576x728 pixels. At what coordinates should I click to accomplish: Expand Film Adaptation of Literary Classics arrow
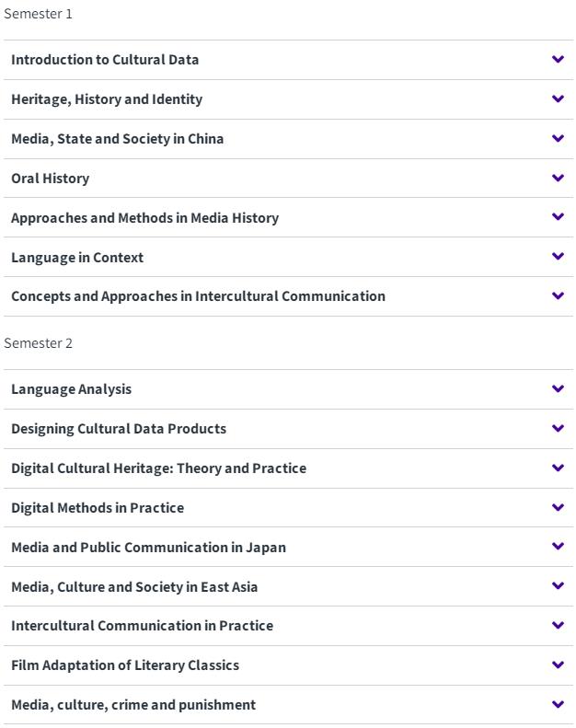point(558,664)
